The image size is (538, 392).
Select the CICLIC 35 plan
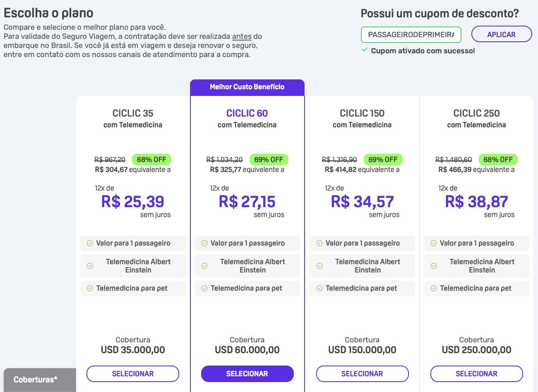[133, 374]
